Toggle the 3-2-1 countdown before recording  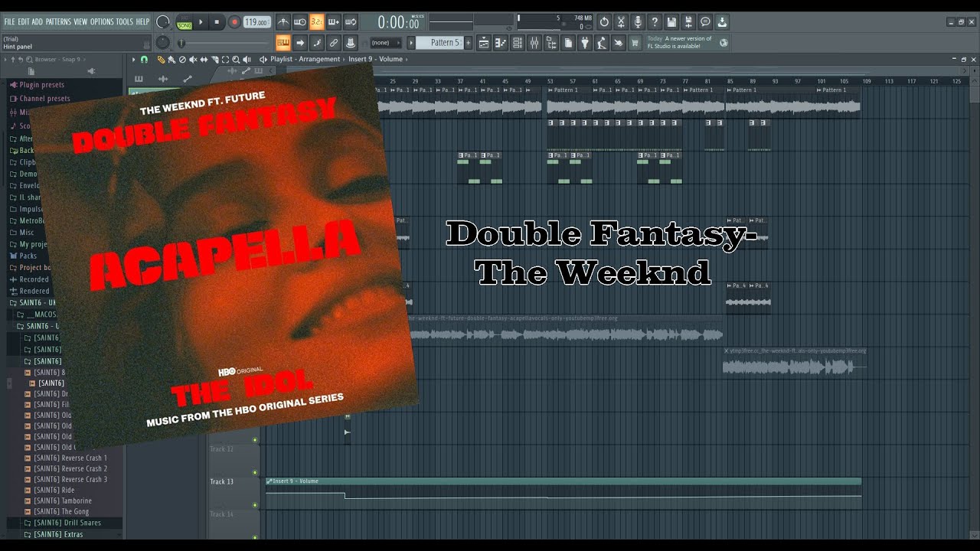[317, 22]
